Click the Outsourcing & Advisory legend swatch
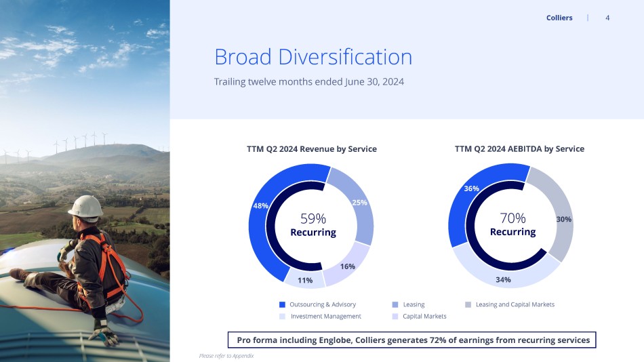This screenshot has height=362, width=644. pos(282,304)
